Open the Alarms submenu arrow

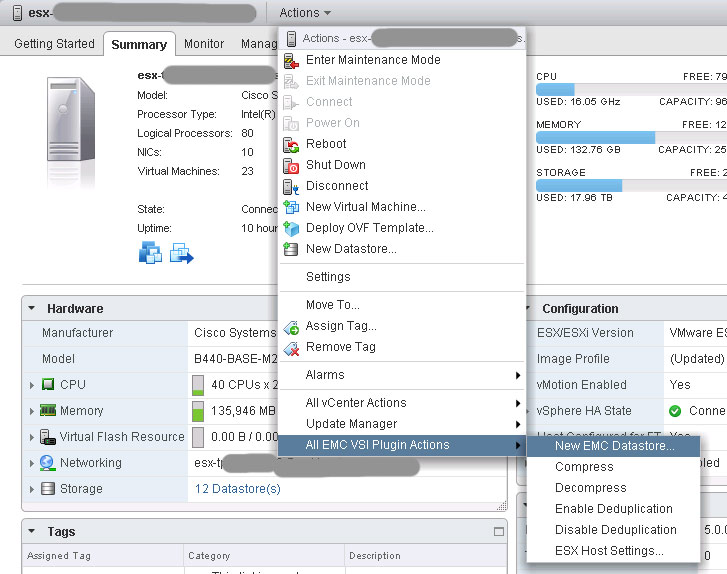coord(518,376)
